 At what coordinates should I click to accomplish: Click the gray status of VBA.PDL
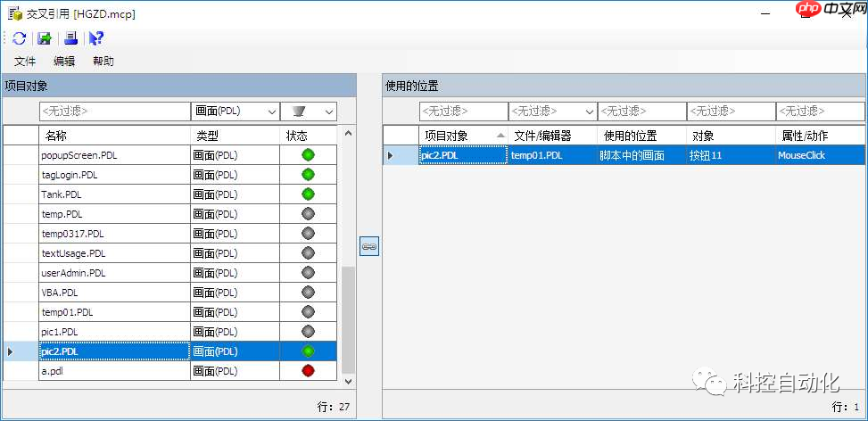[309, 292]
